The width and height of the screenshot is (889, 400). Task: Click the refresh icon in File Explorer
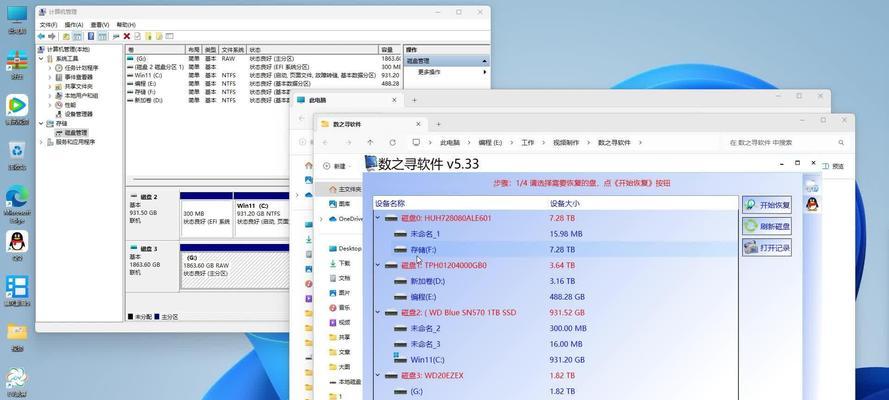click(x=392, y=143)
